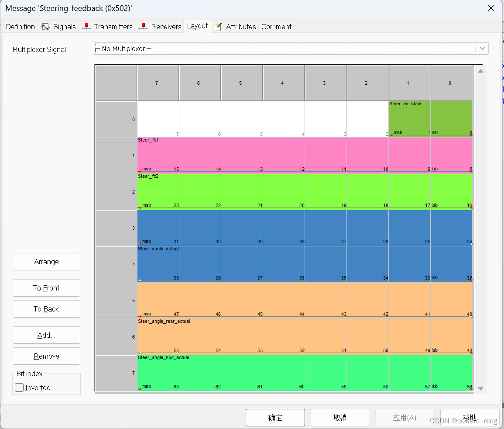Viewport: 504px width, 429px height.
Task: Click bit cell 45 in byte 5
Action: pos(242,301)
